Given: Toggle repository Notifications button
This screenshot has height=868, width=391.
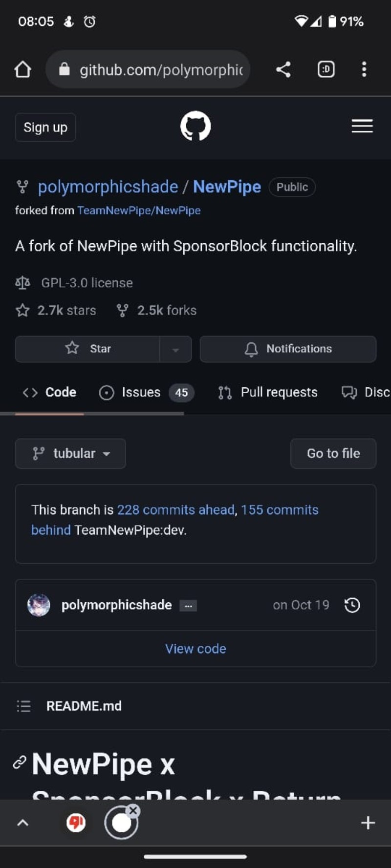Looking at the screenshot, I should coord(288,349).
